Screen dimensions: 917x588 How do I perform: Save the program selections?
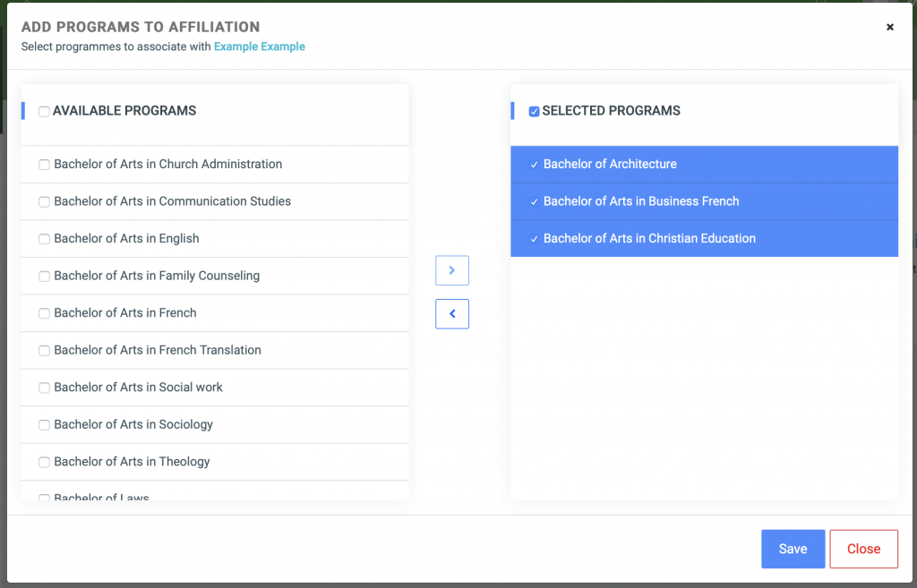point(793,549)
